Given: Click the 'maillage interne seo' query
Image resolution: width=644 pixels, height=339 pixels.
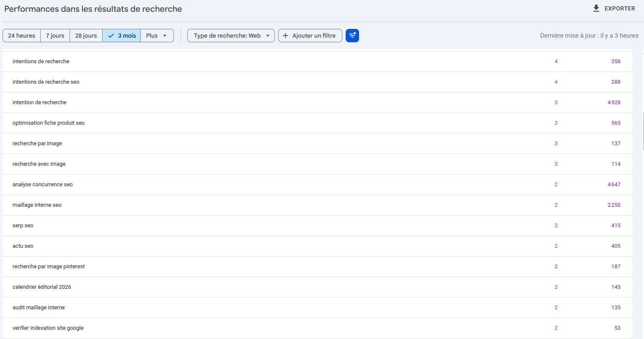Looking at the screenshot, I should pyautogui.click(x=37, y=205).
